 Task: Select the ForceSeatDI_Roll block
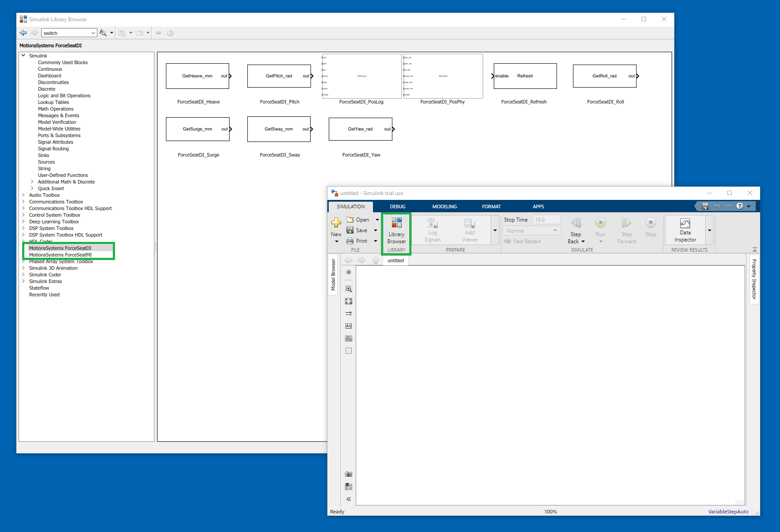[605, 76]
